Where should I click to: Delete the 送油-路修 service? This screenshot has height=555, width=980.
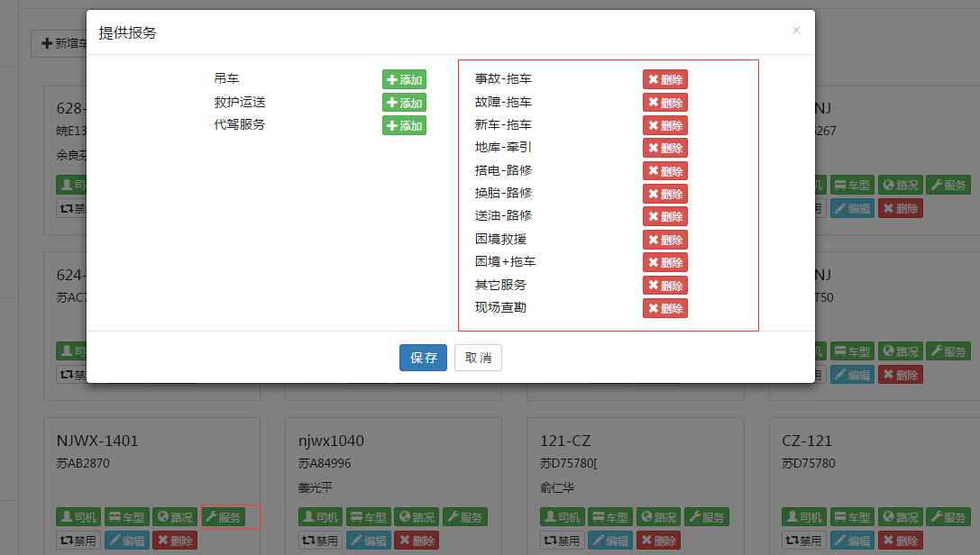coord(664,216)
